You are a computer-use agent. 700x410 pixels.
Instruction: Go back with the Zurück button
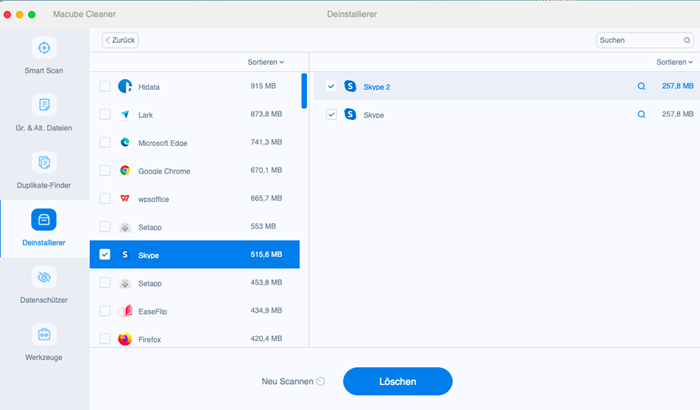click(120, 40)
